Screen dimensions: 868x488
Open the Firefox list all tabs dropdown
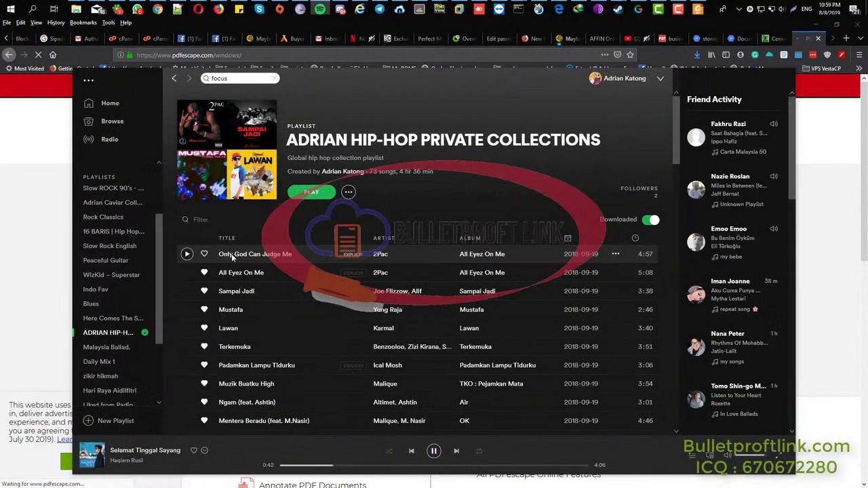[859, 39]
